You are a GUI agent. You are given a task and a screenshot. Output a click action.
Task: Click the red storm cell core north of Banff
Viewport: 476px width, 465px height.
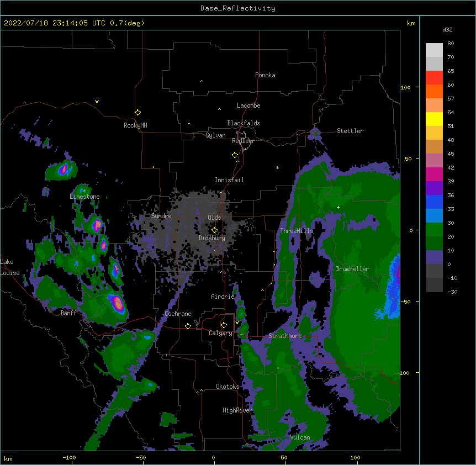(118, 303)
